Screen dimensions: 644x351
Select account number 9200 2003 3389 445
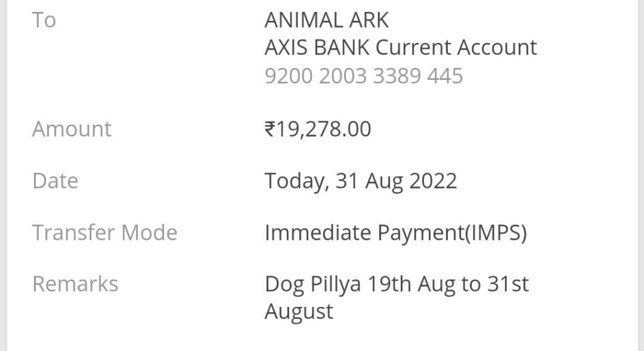[x=364, y=76]
